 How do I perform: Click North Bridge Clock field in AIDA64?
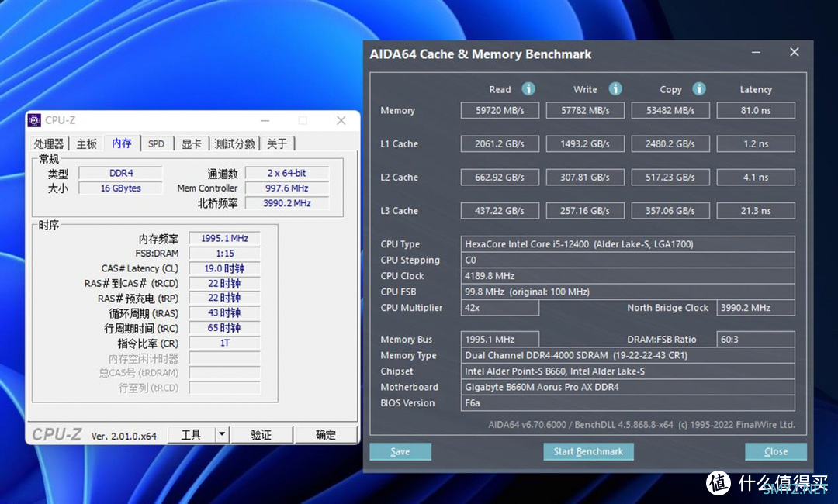point(756,308)
